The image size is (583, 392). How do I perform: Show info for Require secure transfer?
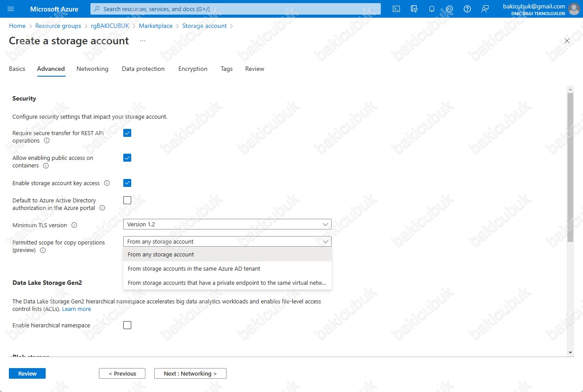coord(47,141)
